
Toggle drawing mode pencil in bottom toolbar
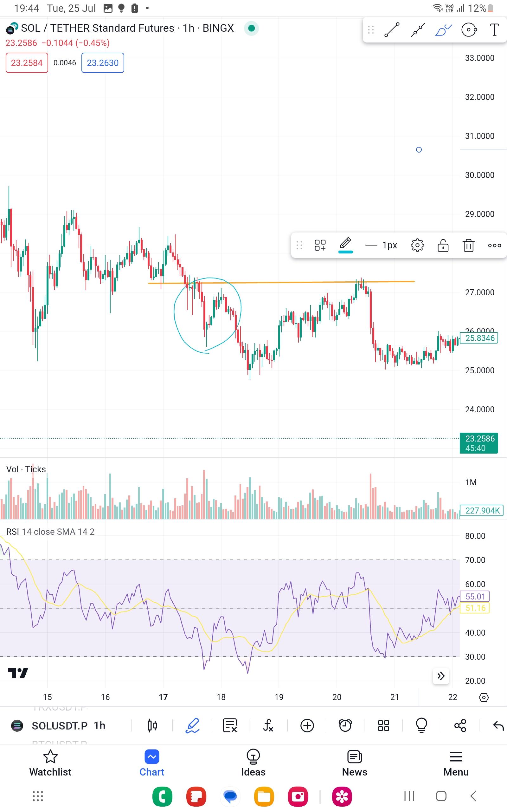point(192,726)
